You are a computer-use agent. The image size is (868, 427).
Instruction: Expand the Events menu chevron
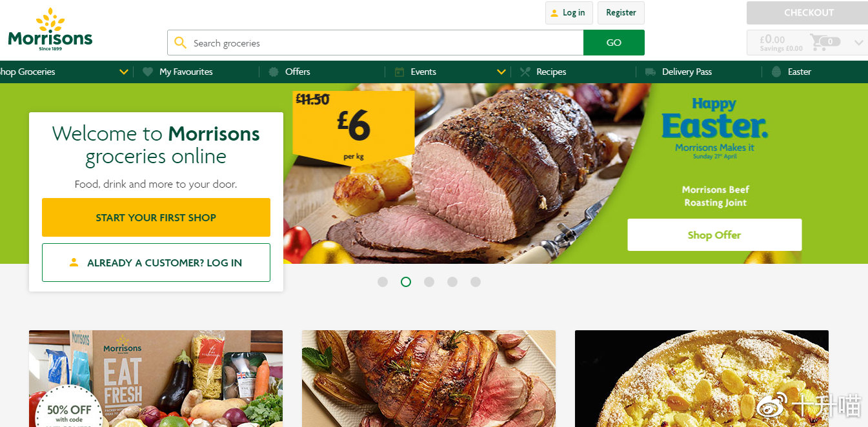501,72
